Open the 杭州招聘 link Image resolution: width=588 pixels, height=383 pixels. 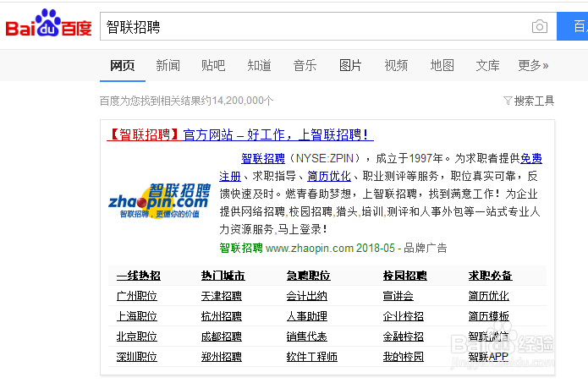pos(222,316)
